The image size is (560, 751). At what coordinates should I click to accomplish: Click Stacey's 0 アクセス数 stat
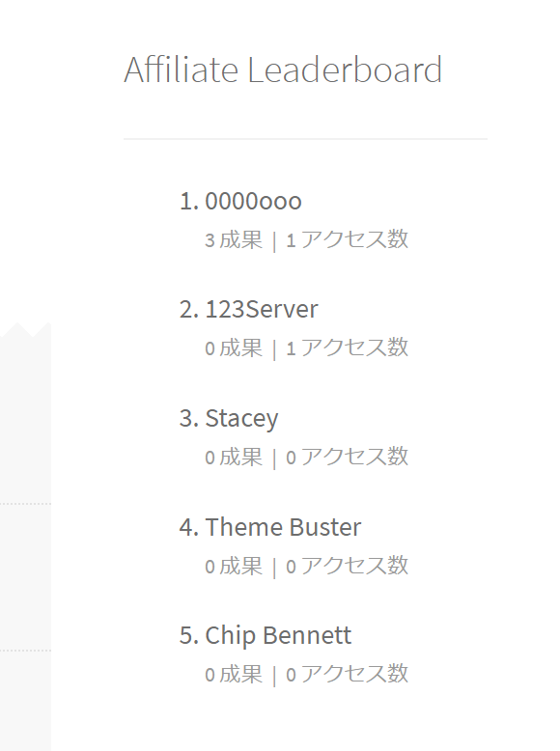(348, 457)
